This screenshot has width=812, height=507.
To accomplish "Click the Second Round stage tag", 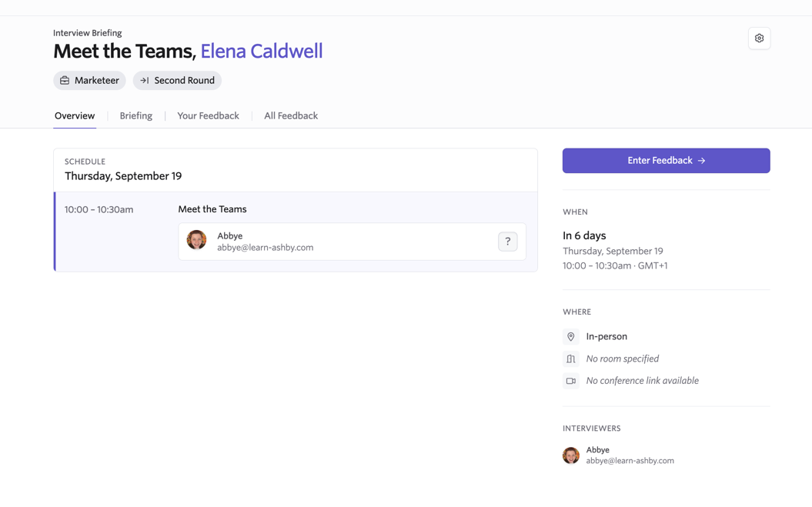I will (177, 80).
